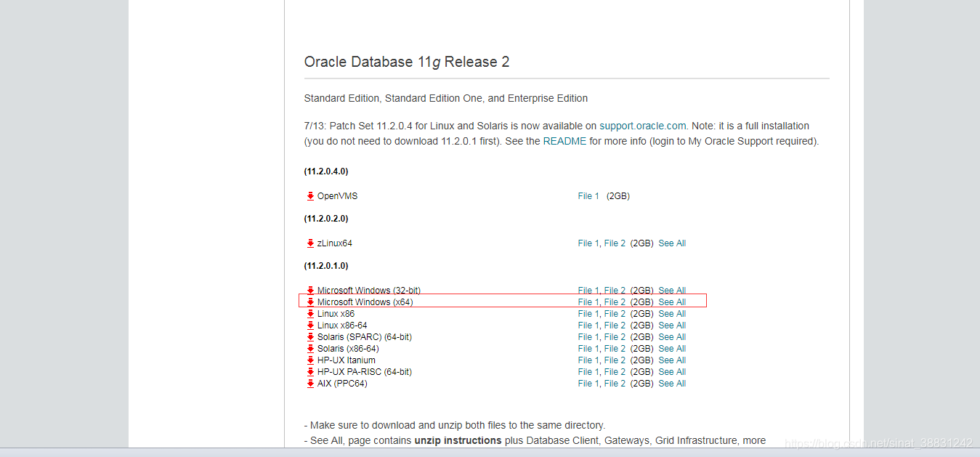Download File 2 for Solaris (x86-64)

(615, 349)
